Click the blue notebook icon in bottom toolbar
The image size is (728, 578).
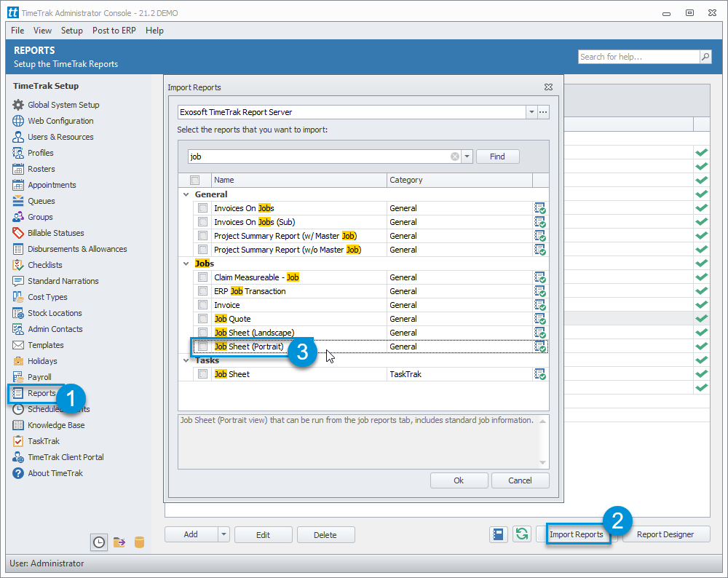498,534
